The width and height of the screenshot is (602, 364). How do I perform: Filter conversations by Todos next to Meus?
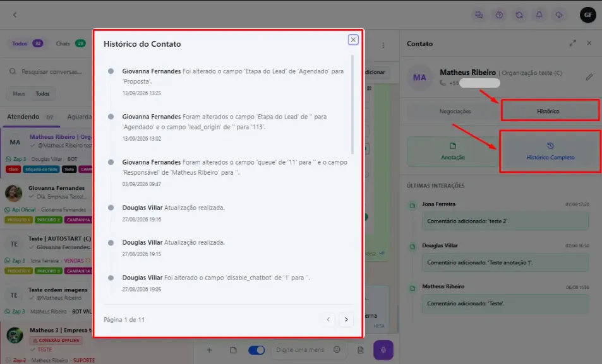pyautogui.click(x=42, y=93)
